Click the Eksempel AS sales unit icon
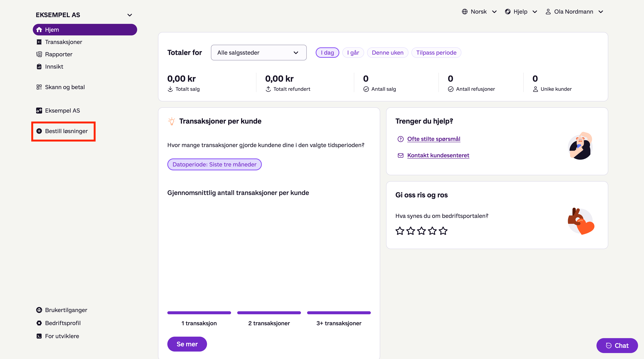Viewport: 644px width, 359px height. tap(39, 111)
